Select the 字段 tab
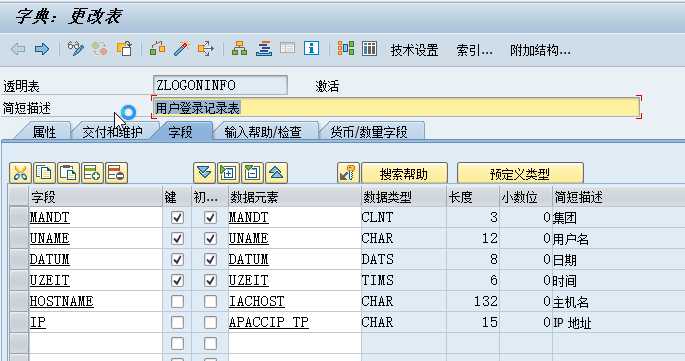 click(180, 132)
